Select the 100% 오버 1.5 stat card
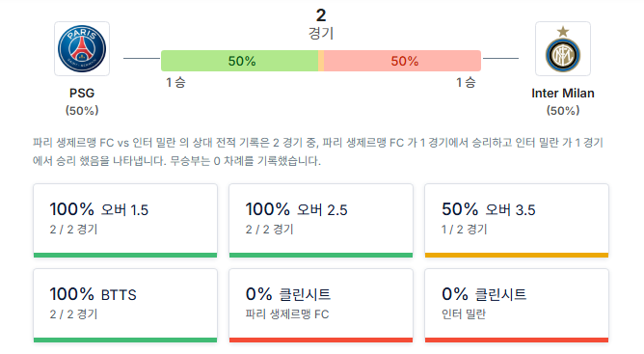Image resolution: width=644 pixels, height=354 pixels. [x=125, y=221]
